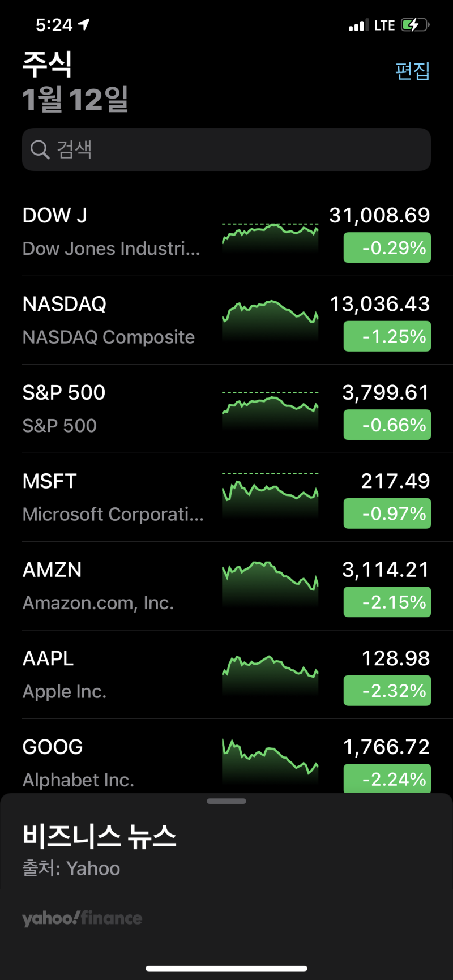The image size is (453, 980).
Task: Open the Yahoo Finance logo
Action: point(82,918)
